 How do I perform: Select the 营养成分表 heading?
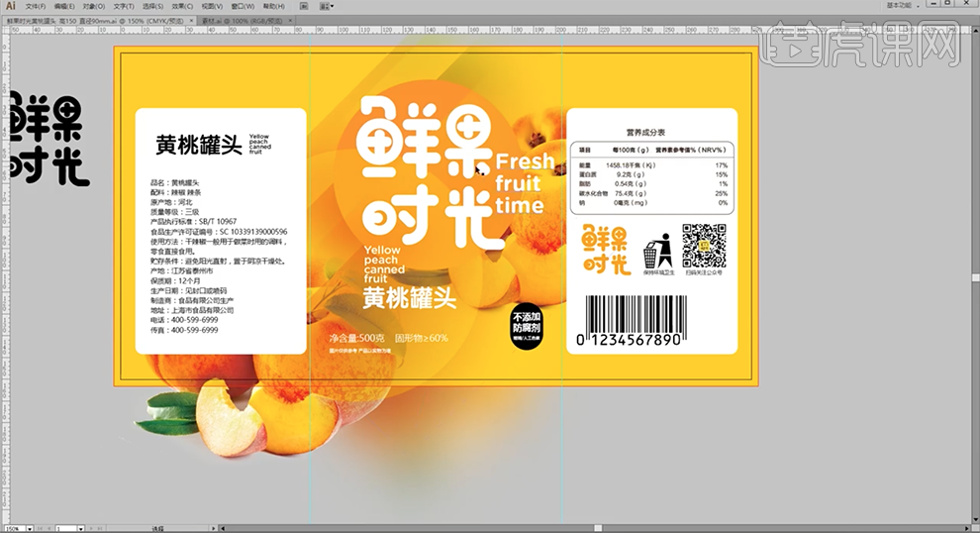point(645,132)
